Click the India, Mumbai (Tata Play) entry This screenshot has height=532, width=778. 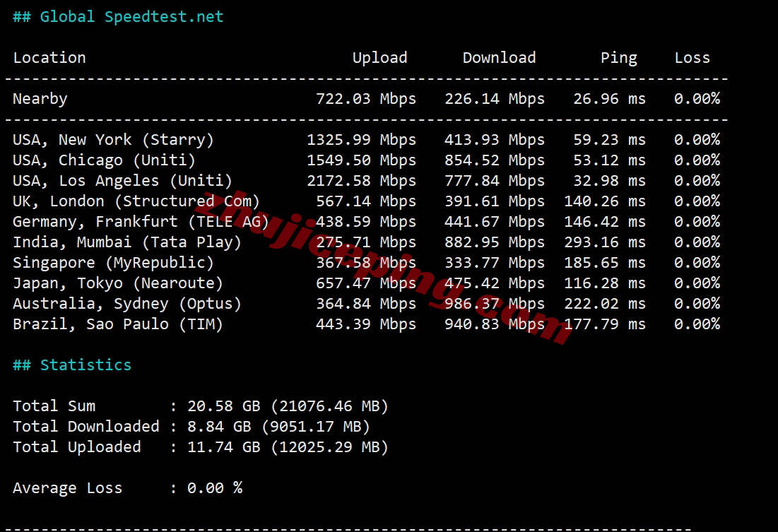(x=127, y=242)
